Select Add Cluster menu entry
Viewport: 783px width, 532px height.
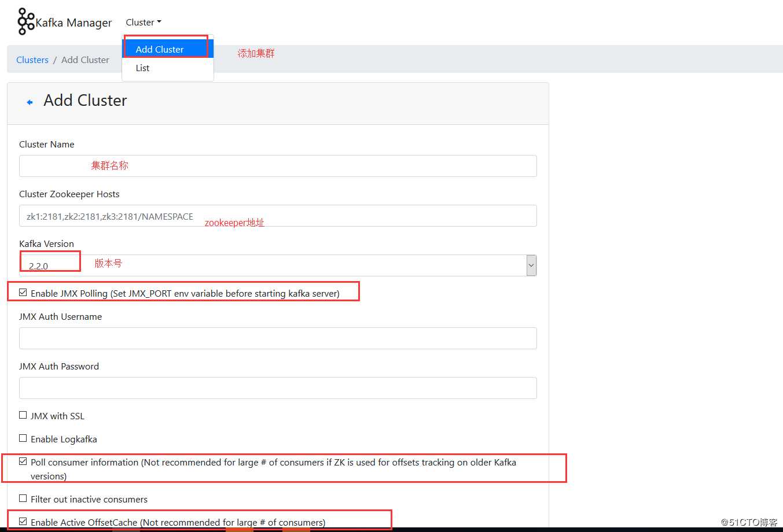click(168, 49)
